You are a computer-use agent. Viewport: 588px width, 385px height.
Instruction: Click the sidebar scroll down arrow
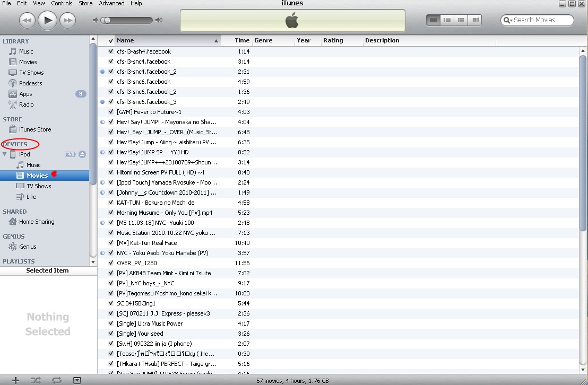[93, 262]
